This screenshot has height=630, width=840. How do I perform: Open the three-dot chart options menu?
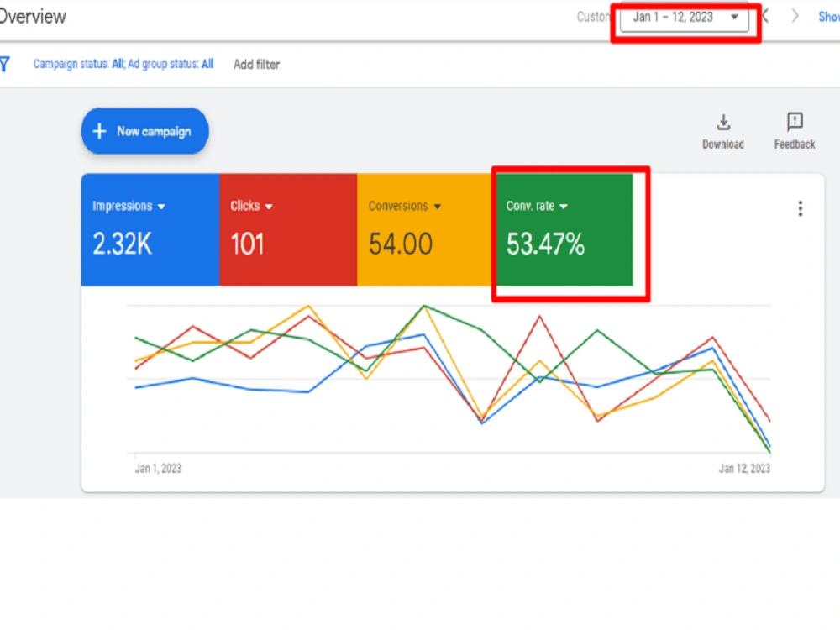800,208
